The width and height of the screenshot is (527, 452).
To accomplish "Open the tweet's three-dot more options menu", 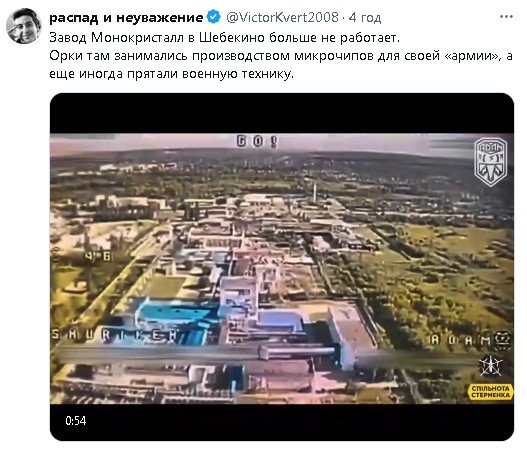I will (506, 16).
